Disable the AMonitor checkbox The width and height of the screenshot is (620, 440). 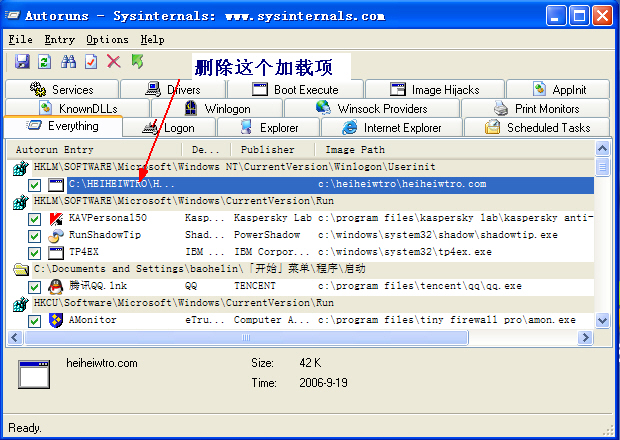[34, 321]
